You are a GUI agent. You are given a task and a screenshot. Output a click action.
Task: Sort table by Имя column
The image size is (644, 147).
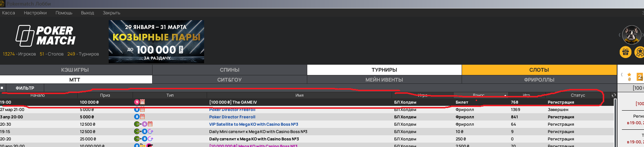pyautogui.click(x=300, y=95)
